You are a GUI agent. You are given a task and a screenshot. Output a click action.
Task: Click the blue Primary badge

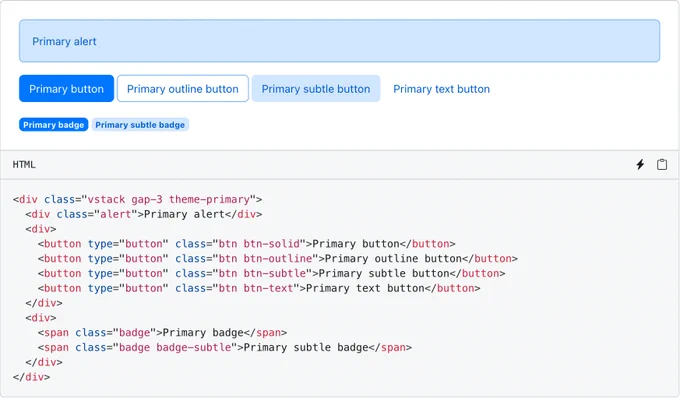pos(53,124)
